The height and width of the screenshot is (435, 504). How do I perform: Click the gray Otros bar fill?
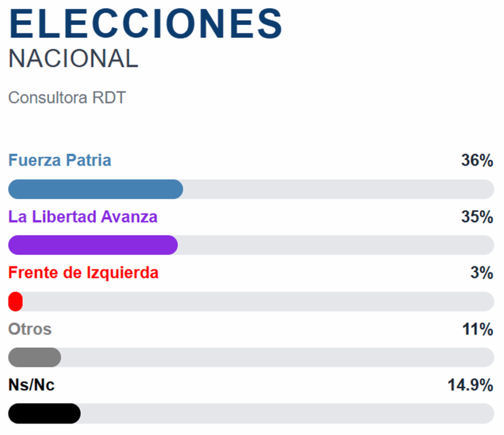pos(35,357)
